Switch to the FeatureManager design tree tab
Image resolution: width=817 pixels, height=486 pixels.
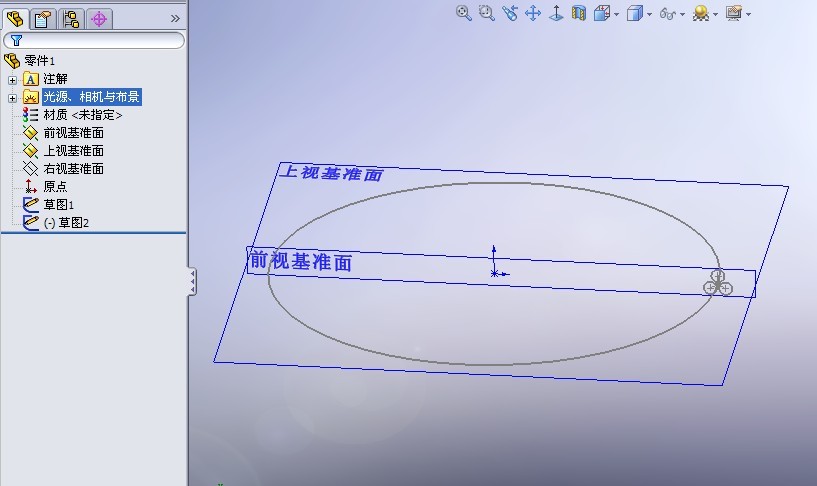[x=15, y=19]
